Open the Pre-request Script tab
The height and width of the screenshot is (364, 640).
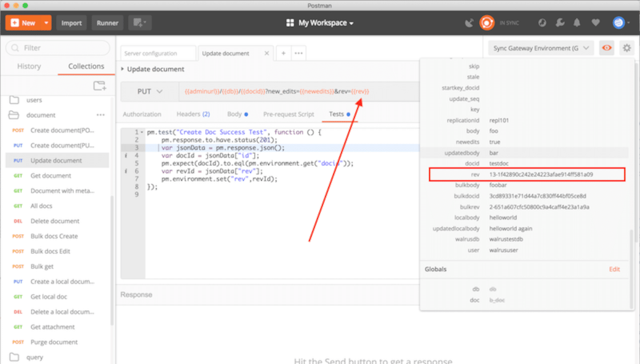289,114
